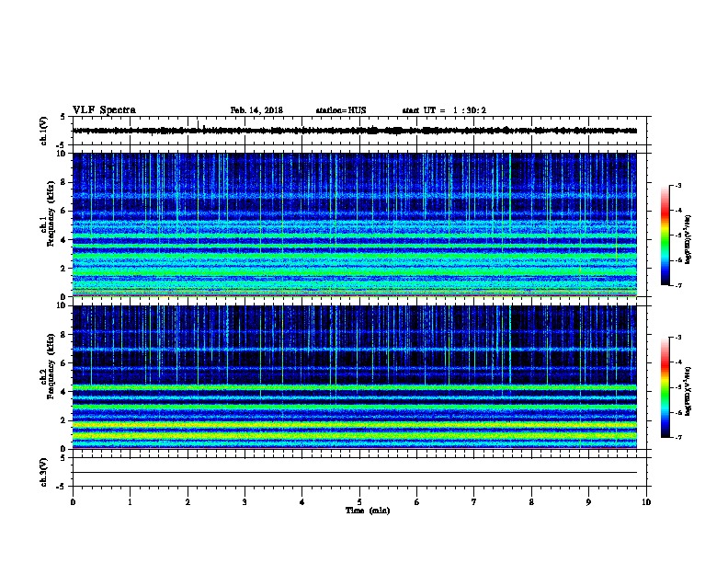Click the ch.1 spectrogram color bar
Image resolution: width=728 pixels, height=563 pixels.
665,236
